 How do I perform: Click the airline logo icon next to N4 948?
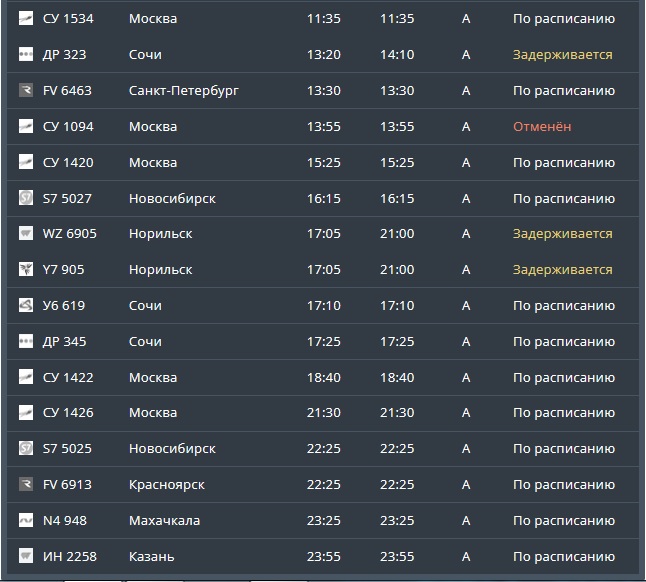point(27,521)
